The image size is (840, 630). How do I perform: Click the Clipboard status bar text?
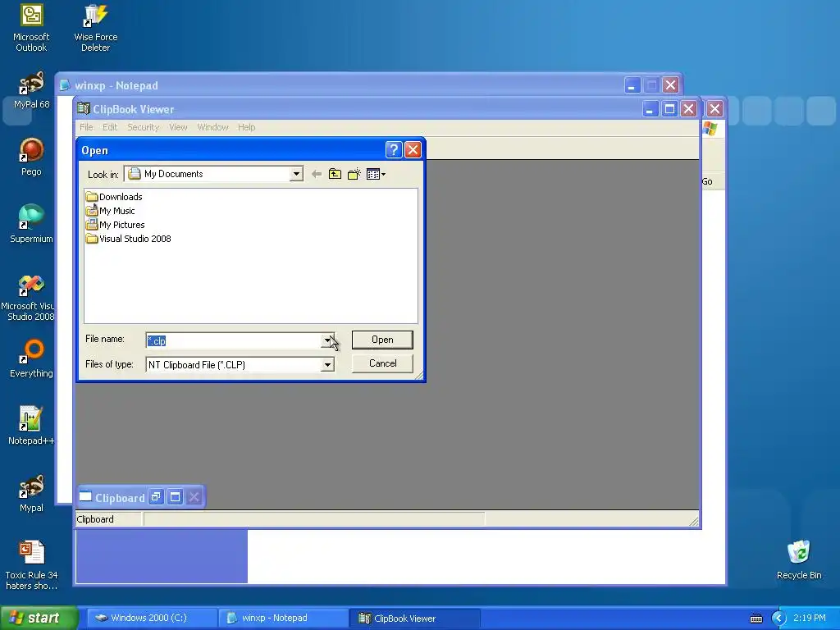tap(95, 519)
